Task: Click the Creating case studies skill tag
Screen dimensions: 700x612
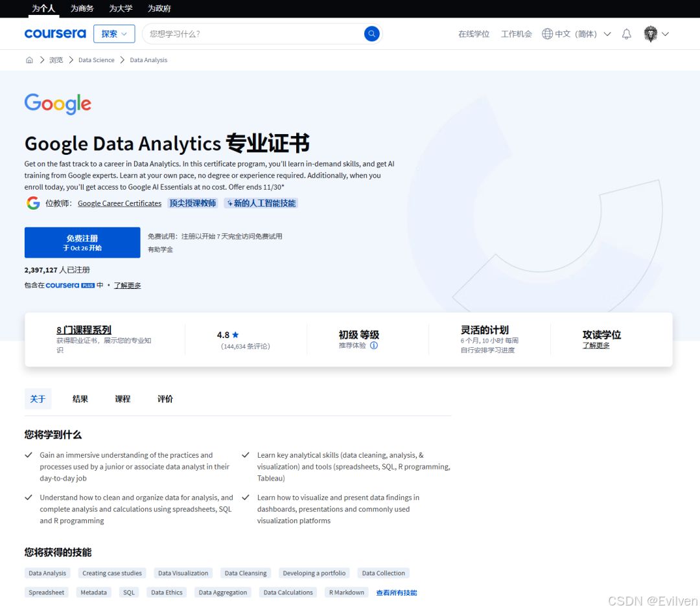Action: click(x=112, y=573)
